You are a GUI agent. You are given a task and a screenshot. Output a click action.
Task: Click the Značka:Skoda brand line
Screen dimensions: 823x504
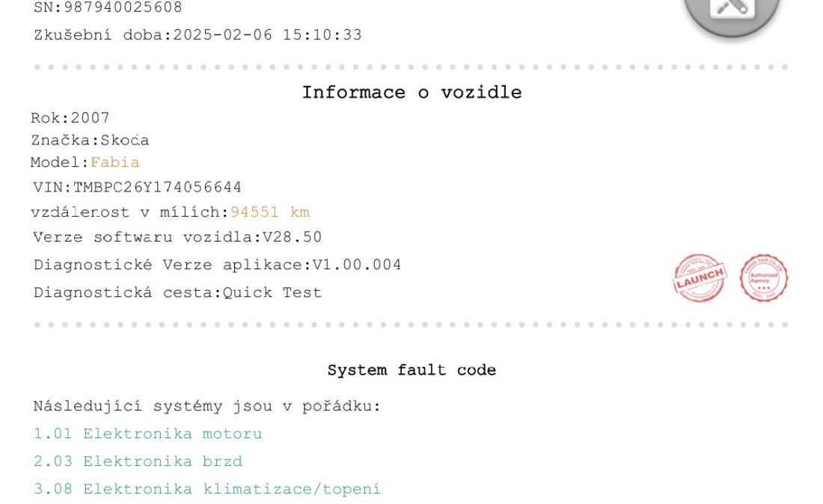[x=90, y=140]
